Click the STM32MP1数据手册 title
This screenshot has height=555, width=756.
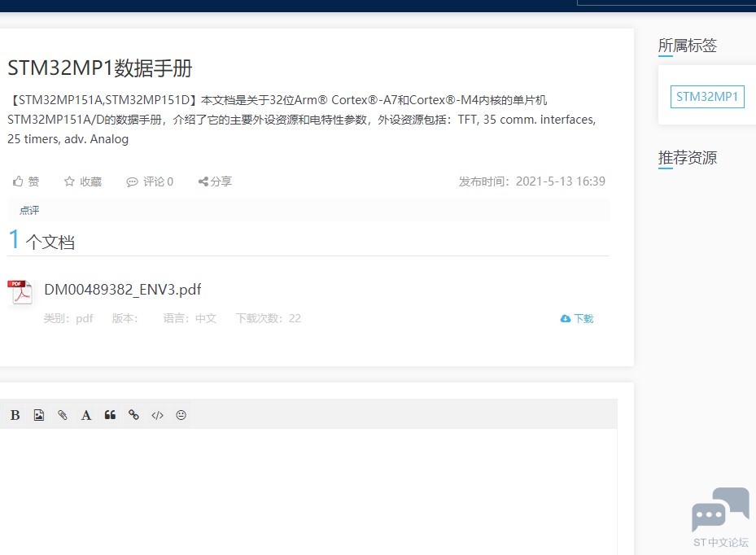pyautogui.click(x=100, y=68)
